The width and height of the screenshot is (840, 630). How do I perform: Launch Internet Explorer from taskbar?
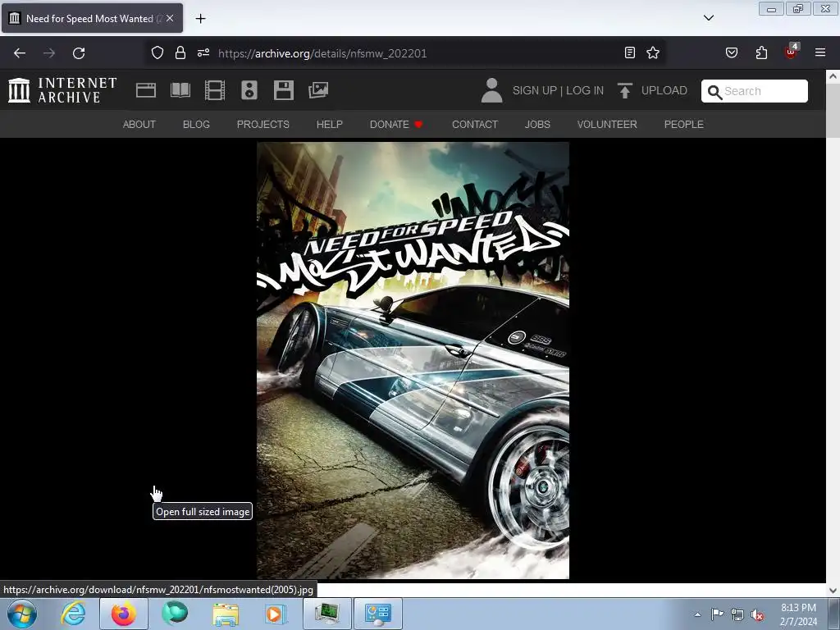73,614
